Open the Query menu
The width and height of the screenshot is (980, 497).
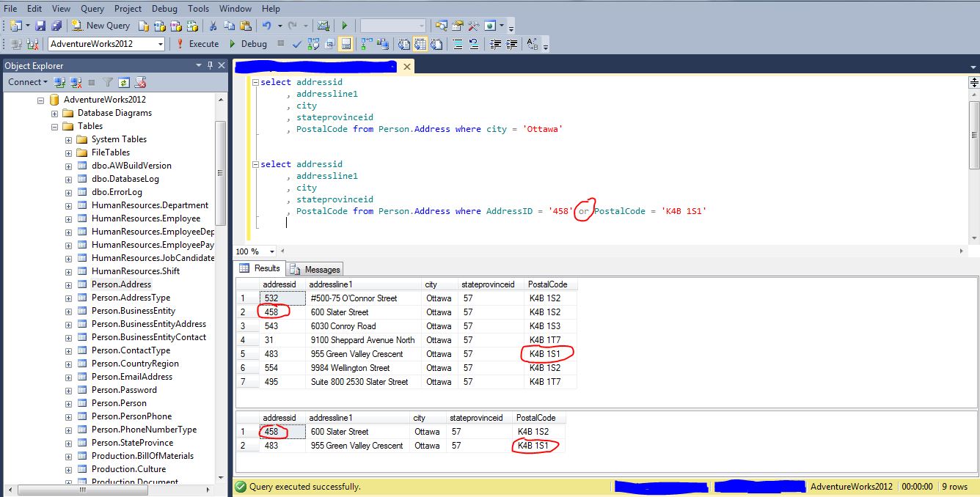click(x=92, y=9)
